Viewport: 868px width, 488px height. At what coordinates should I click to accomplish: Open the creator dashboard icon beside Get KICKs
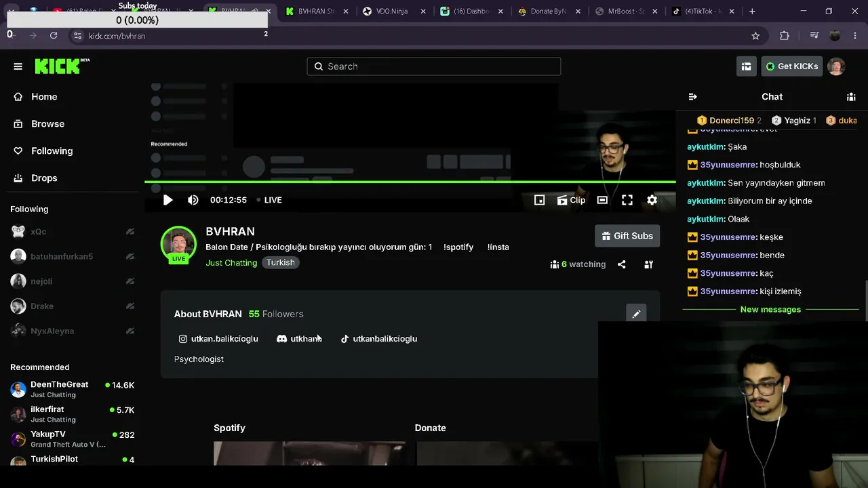[x=746, y=66]
